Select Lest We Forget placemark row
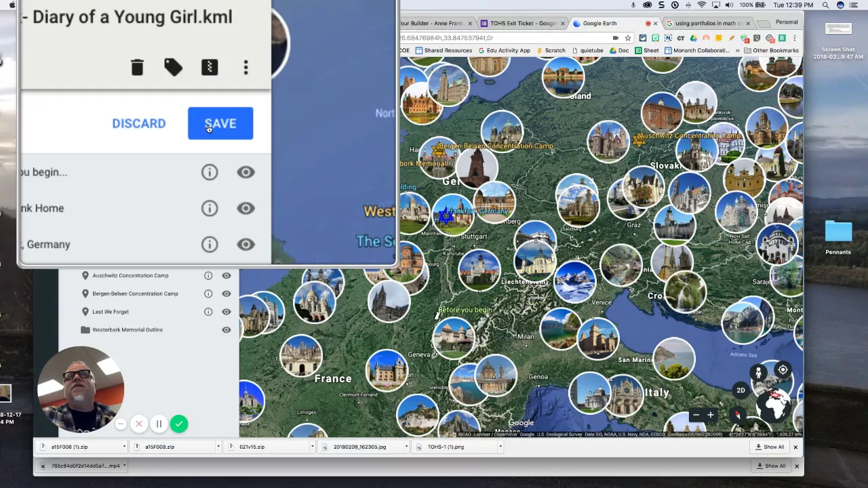This screenshot has height=488, width=868. point(111,312)
